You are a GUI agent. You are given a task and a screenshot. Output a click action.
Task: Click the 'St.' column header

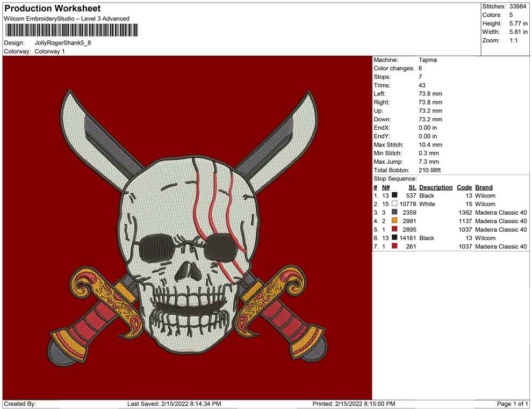412,187
